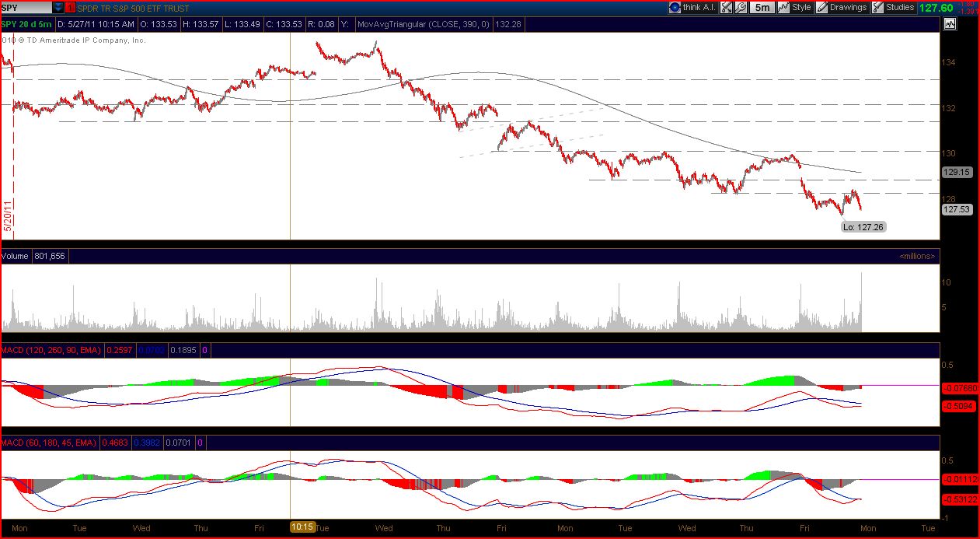Click the C: 133.53 close value
This screenshot has width=980, height=539.
pyautogui.click(x=283, y=24)
